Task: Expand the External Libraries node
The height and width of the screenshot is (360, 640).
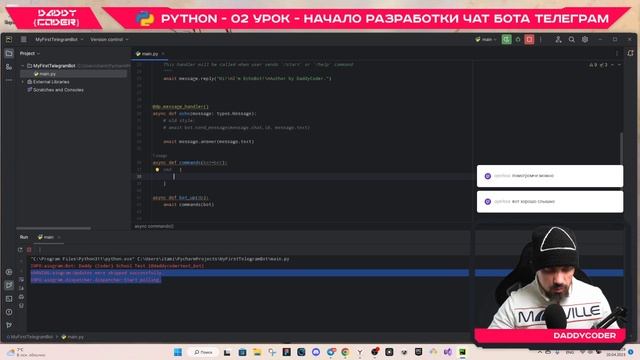Action: (x=23, y=82)
